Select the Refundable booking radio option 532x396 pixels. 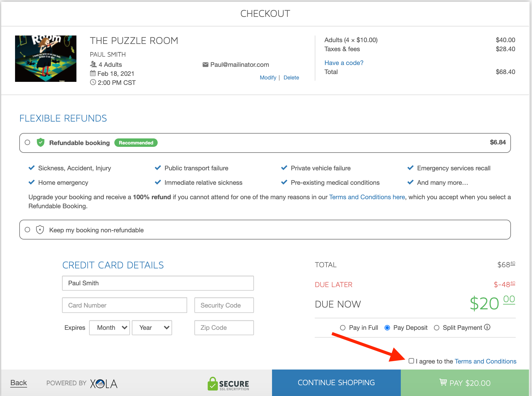[x=27, y=142]
